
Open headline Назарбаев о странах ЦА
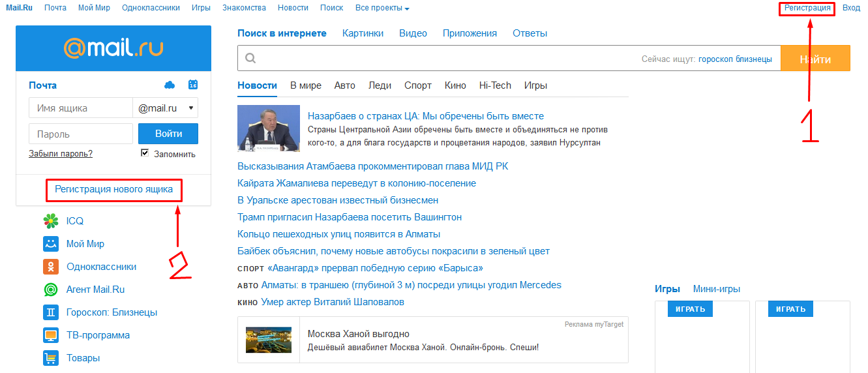pos(426,116)
